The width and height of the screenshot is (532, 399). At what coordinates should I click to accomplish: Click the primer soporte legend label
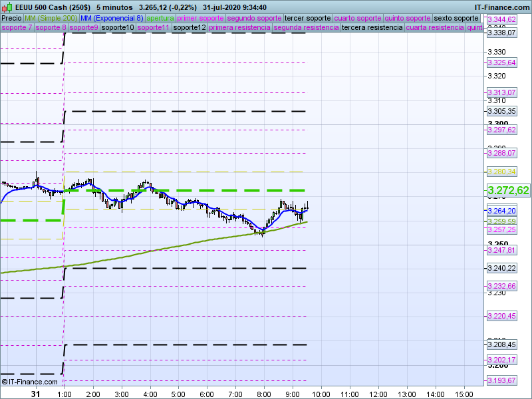(x=200, y=18)
